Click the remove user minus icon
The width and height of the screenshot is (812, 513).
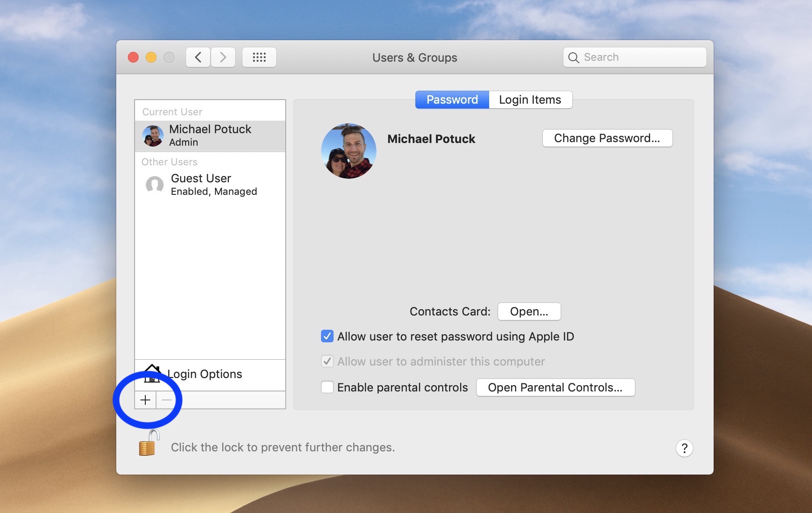[x=166, y=400]
